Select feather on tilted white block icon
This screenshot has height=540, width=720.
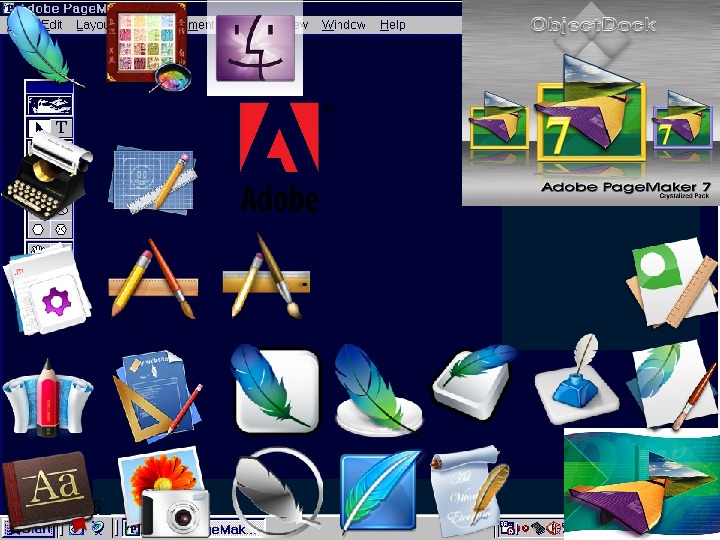(x=474, y=382)
